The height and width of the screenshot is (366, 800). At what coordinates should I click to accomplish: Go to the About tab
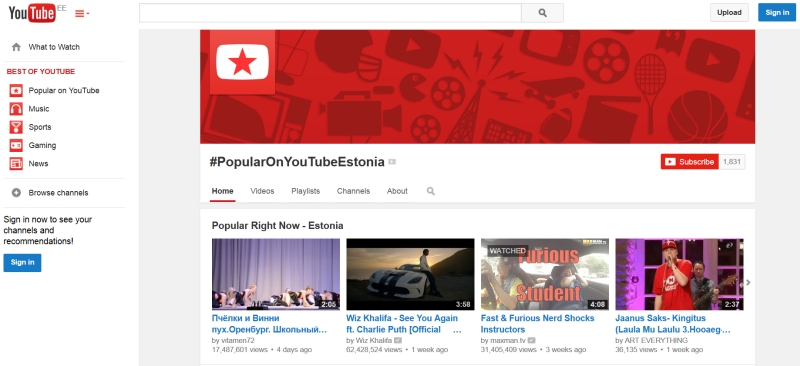397,191
